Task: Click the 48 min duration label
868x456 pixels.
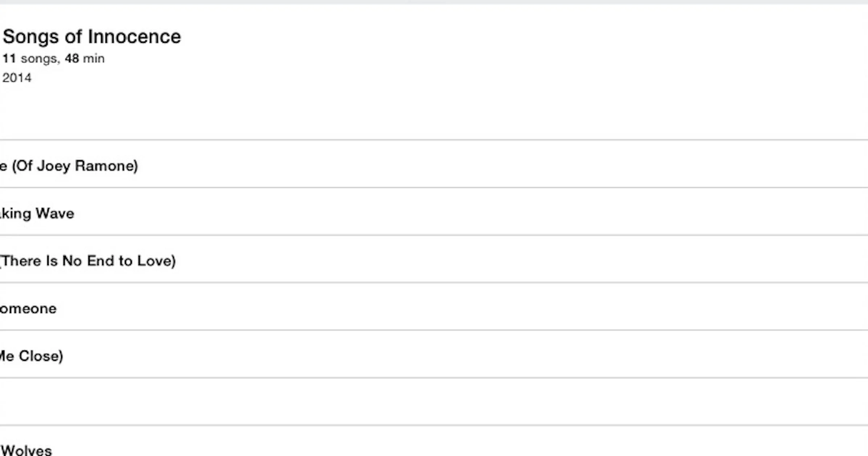Action: pos(85,58)
